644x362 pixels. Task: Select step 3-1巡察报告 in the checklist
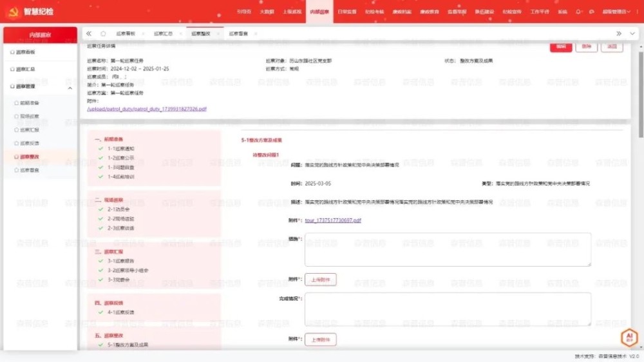coord(120,261)
